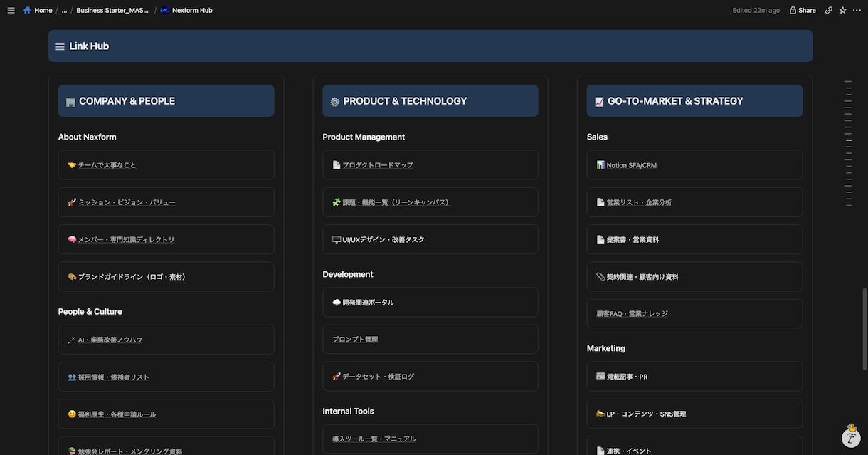Click the Share button
The image size is (868, 455).
(803, 10)
